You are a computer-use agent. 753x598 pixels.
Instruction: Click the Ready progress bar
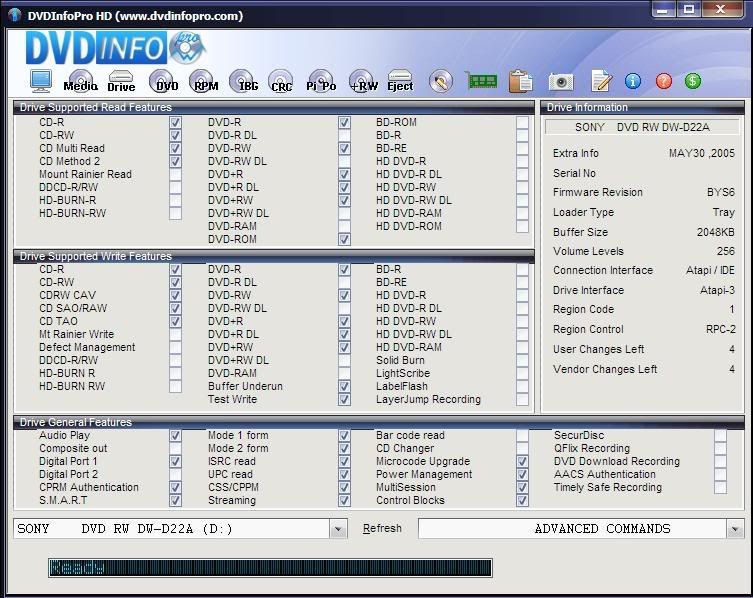pyautogui.click(x=270, y=568)
